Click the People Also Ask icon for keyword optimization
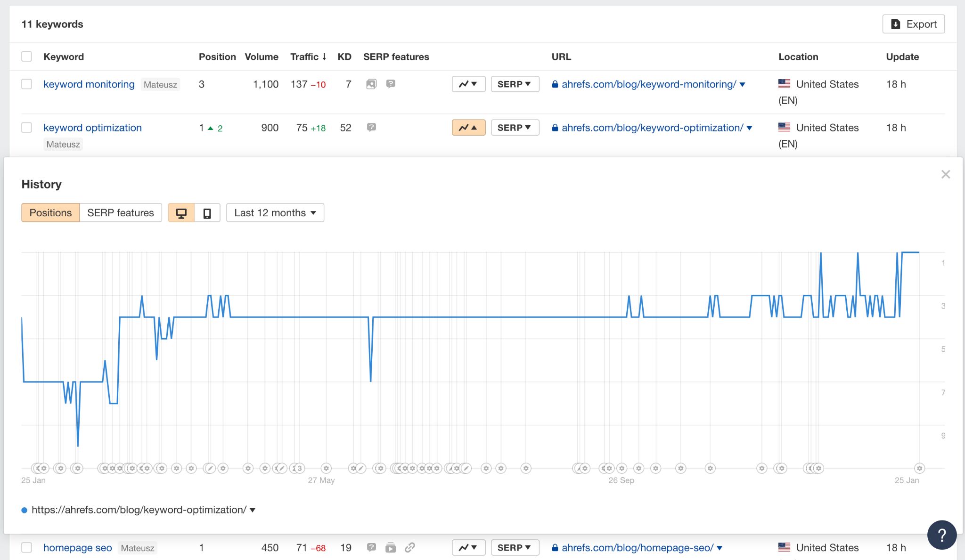965x560 pixels. point(372,128)
